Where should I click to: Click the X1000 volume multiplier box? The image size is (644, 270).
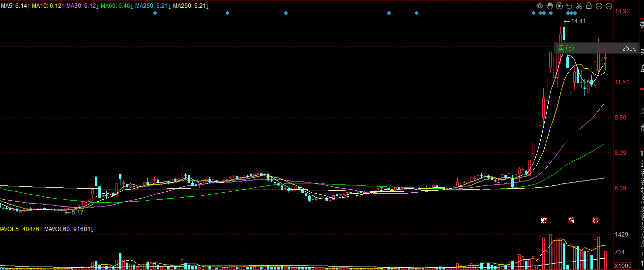(623, 266)
